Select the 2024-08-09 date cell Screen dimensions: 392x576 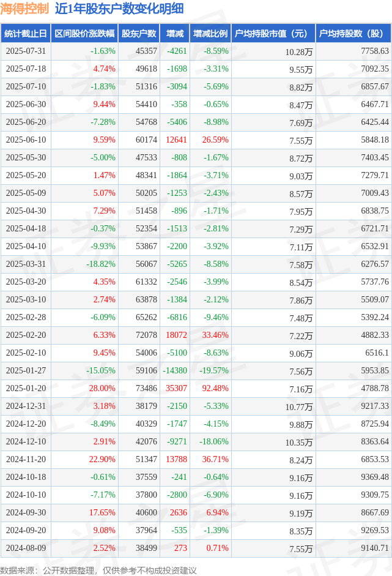[26, 548]
